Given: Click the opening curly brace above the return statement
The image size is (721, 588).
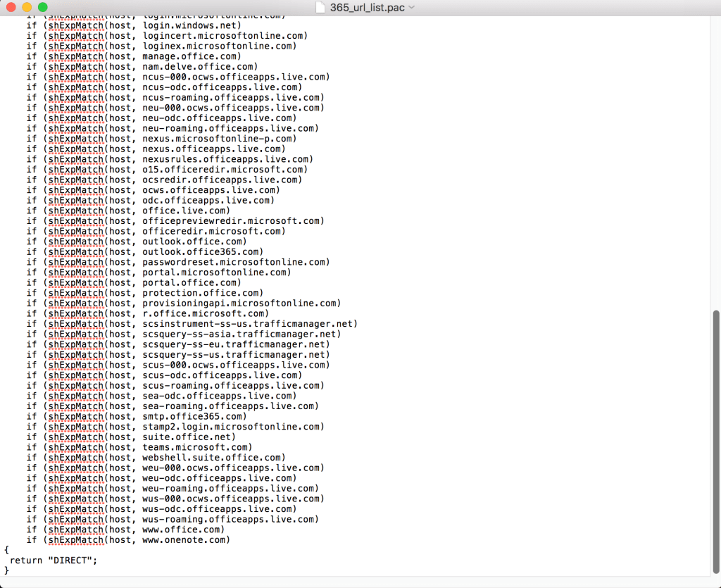Looking at the screenshot, I should 6,549.
